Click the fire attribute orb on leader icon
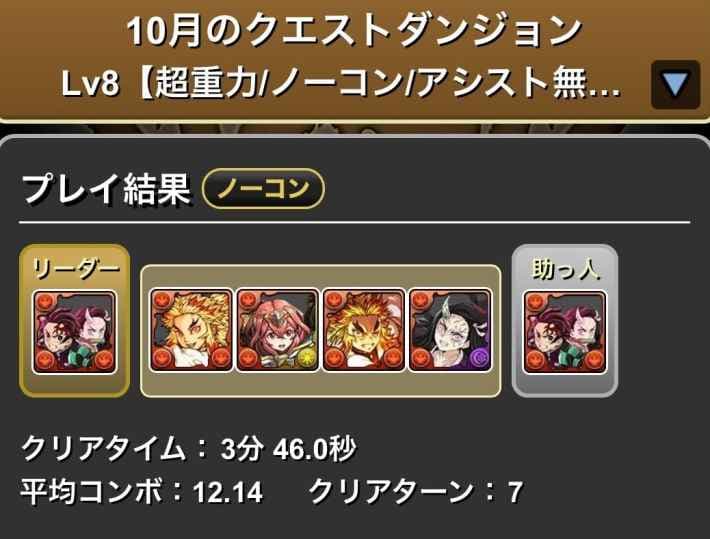710x539 pixels. click(44, 302)
